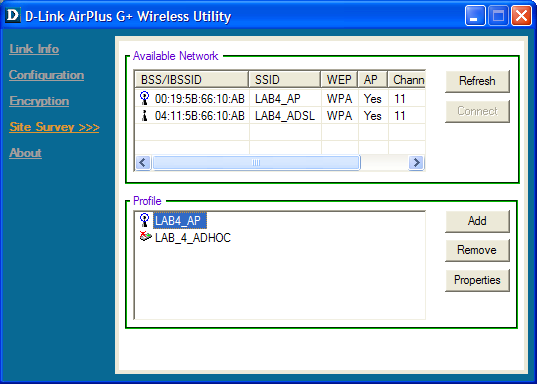
Task: Click the WEP column header
Action: [x=339, y=80]
